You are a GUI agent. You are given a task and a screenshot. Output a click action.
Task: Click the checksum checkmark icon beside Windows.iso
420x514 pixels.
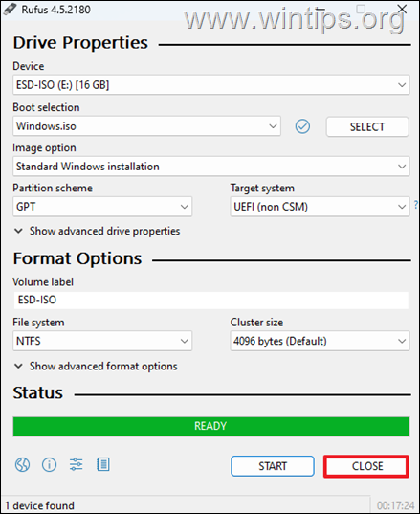tap(302, 126)
